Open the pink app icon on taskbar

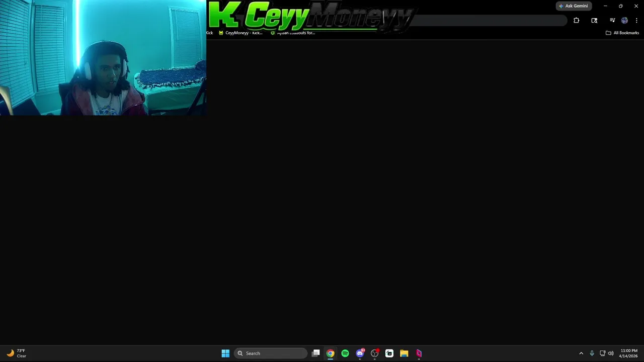pos(419,353)
